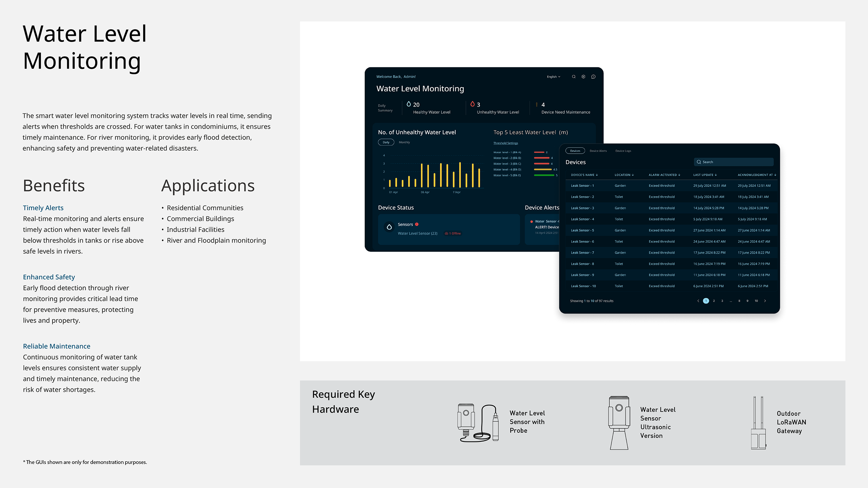Viewport: 868px width, 488px height.
Task: Sort by Device's Name column arrow
Action: pyautogui.click(x=597, y=175)
